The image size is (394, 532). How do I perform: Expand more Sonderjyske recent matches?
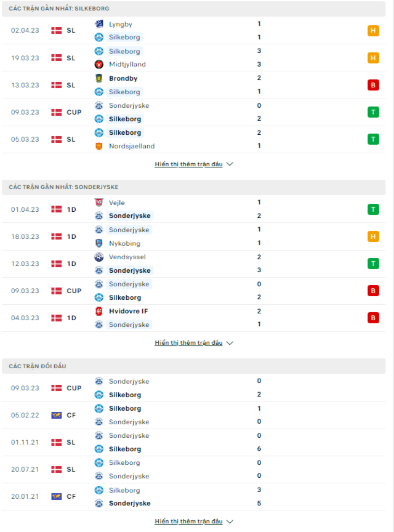pos(194,343)
